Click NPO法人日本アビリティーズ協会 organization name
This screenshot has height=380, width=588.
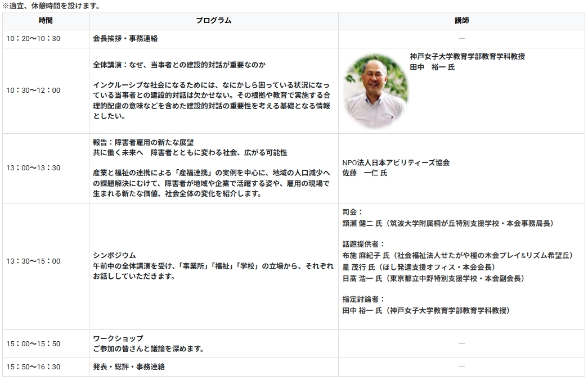point(396,162)
